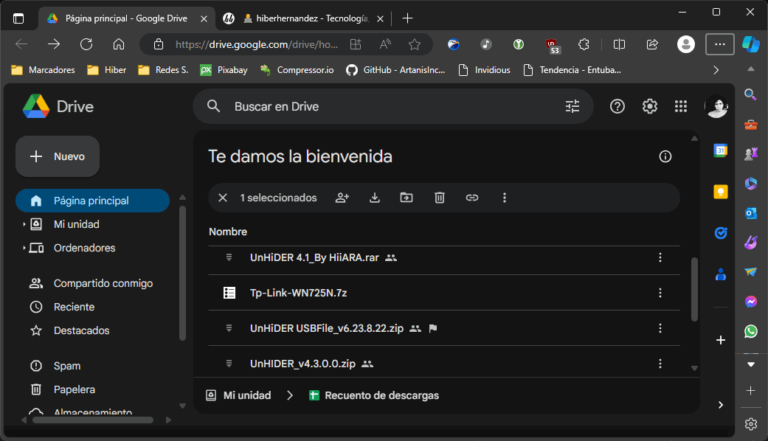The image size is (768, 441).
Task: Expand the Mi unidad tree arrow
Action: (x=24, y=224)
